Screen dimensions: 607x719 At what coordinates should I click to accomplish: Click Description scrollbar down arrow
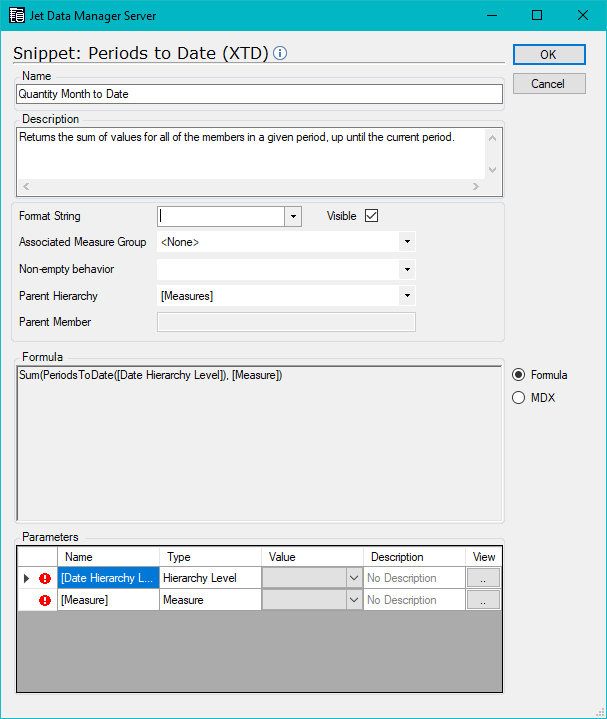point(492,170)
